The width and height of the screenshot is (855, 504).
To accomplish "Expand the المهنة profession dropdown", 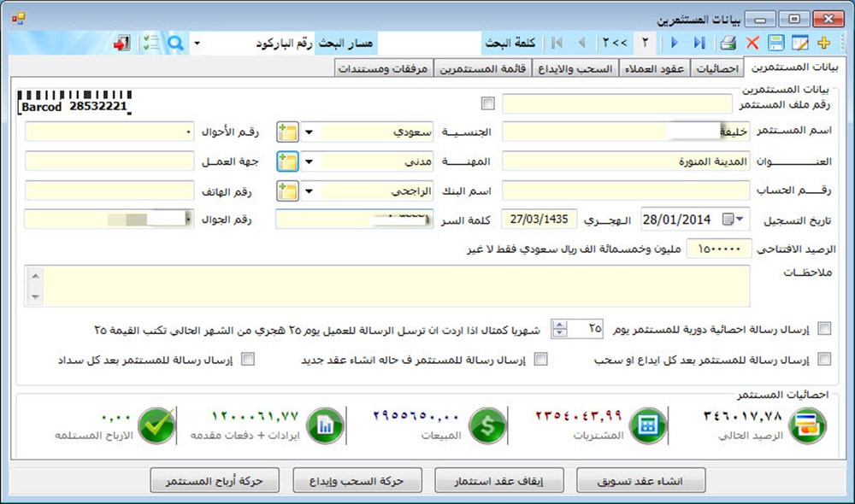I will pyautogui.click(x=309, y=161).
